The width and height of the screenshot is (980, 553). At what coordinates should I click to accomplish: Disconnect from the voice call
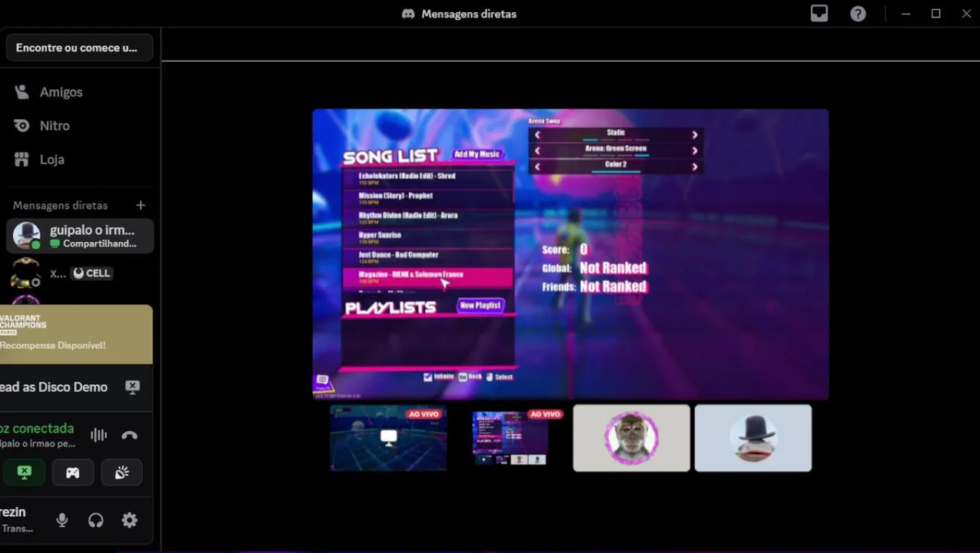tap(129, 435)
